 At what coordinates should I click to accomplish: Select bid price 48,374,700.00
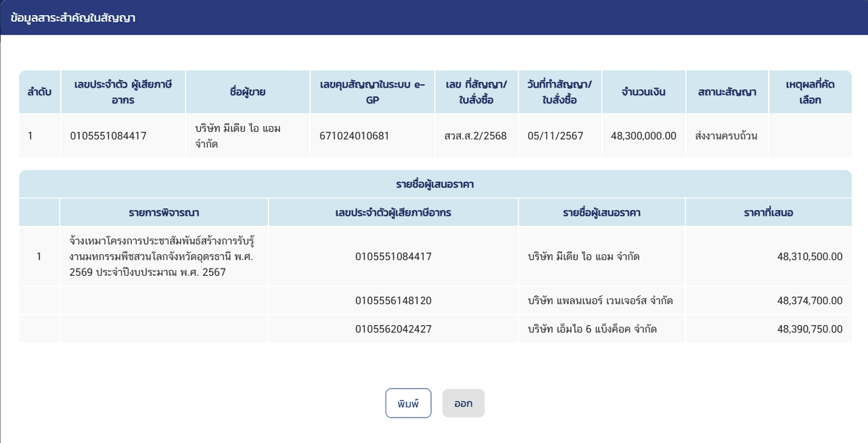[810, 300]
